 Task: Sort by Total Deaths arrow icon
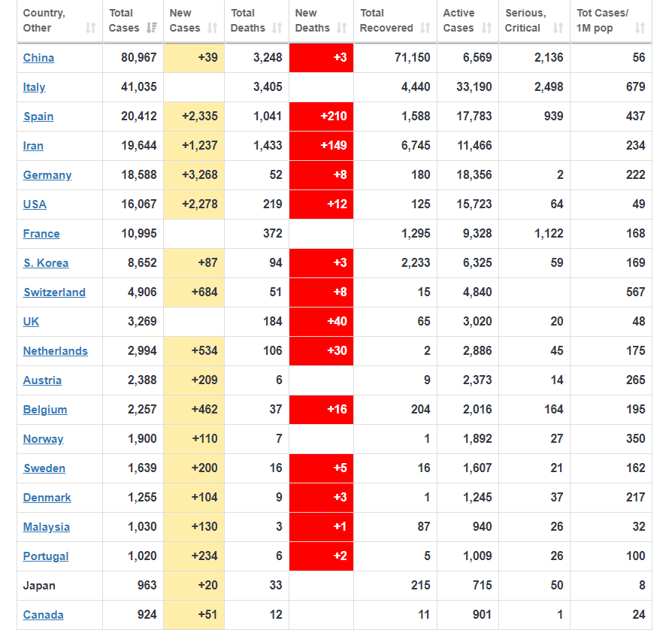[277, 29]
